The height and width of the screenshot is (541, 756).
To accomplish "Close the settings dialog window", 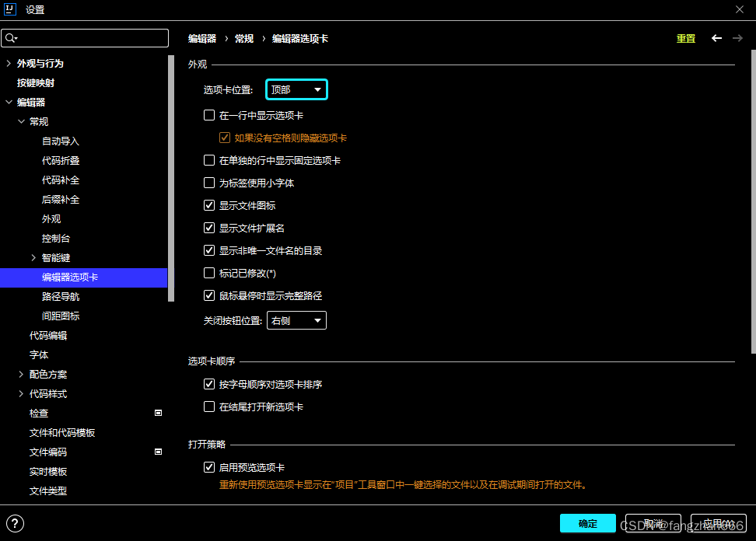I will click(739, 9).
